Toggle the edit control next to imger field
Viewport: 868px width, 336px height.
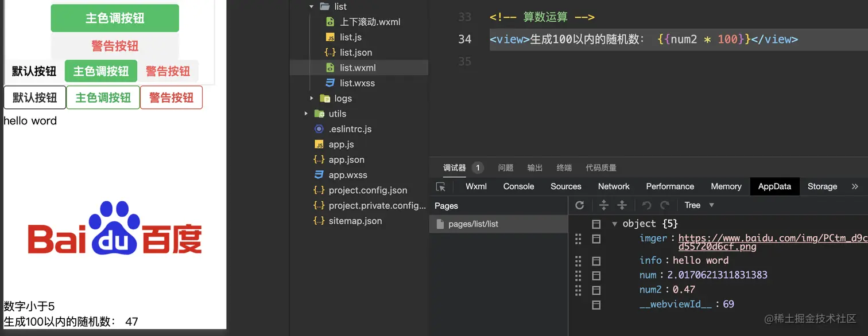click(596, 239)
